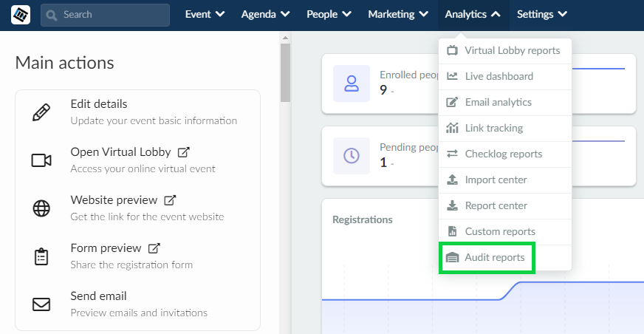644x334 pixels.
Task: Click the video camera icon for Virtual Lobby
Action: [41, 160]
